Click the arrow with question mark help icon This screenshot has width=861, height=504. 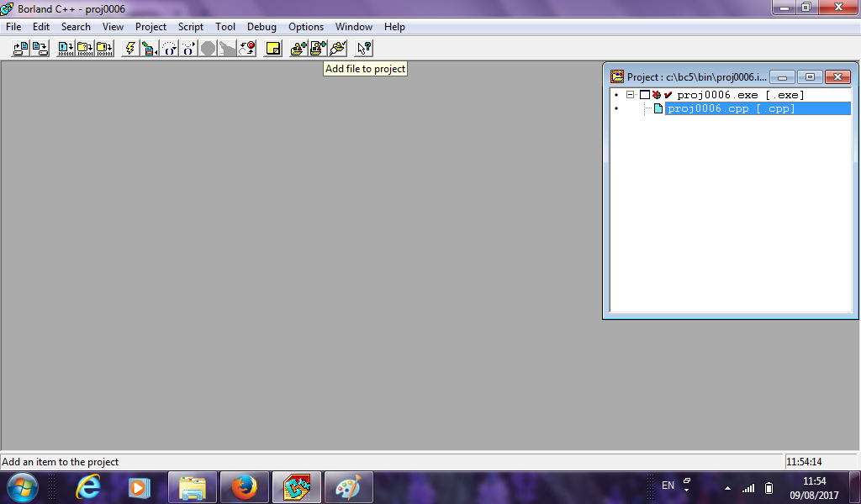point(364,48)
